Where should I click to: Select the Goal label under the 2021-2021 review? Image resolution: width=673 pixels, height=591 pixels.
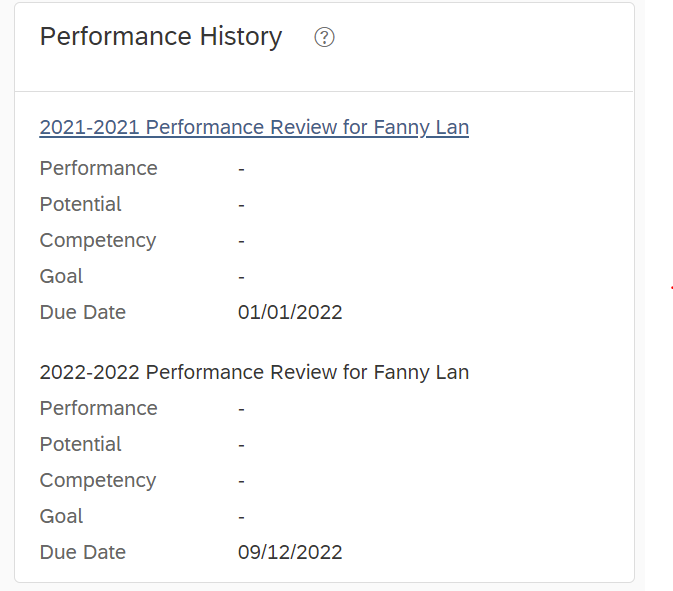(x=61, y=276)
